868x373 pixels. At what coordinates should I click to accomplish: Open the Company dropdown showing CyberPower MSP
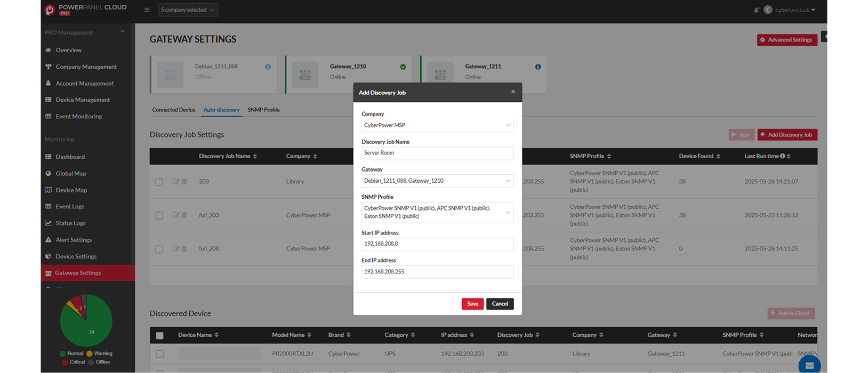point(437,125)
